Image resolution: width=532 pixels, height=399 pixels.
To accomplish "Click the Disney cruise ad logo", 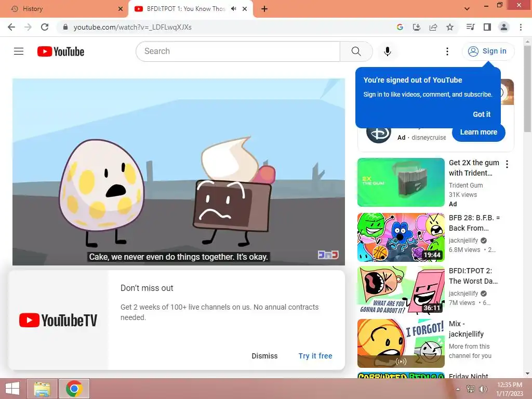I will tap(379, 134).
